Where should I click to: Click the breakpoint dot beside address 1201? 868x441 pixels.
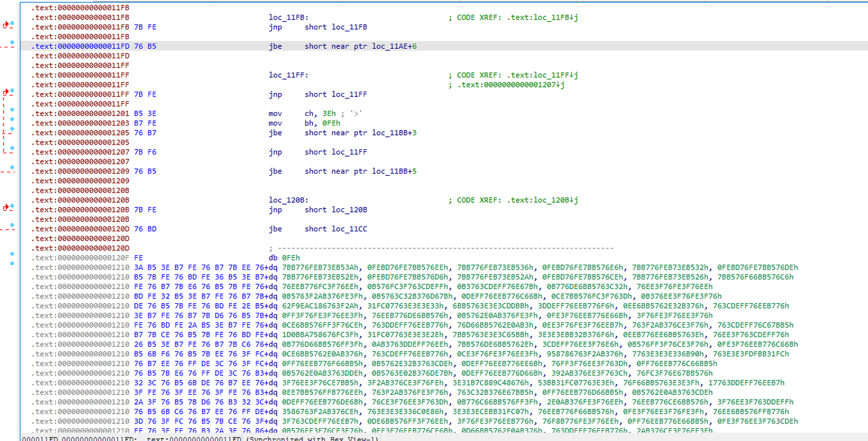click(13, 111)
